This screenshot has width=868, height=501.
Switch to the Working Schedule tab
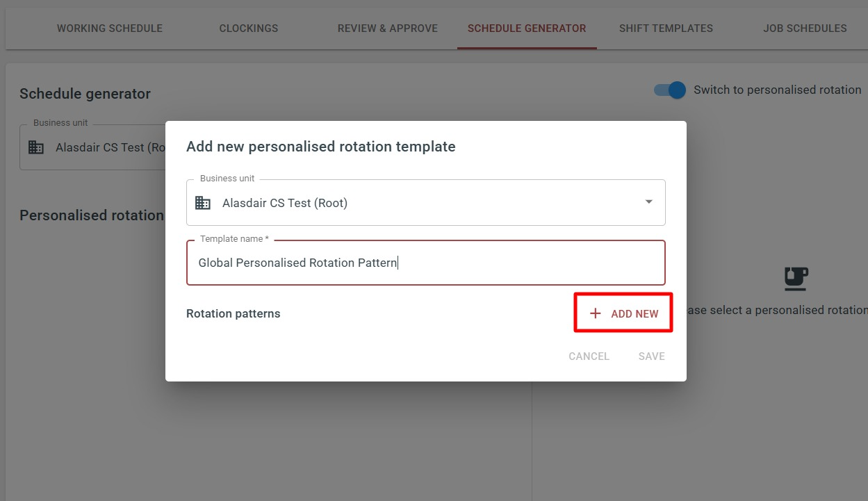pos(110,28)
